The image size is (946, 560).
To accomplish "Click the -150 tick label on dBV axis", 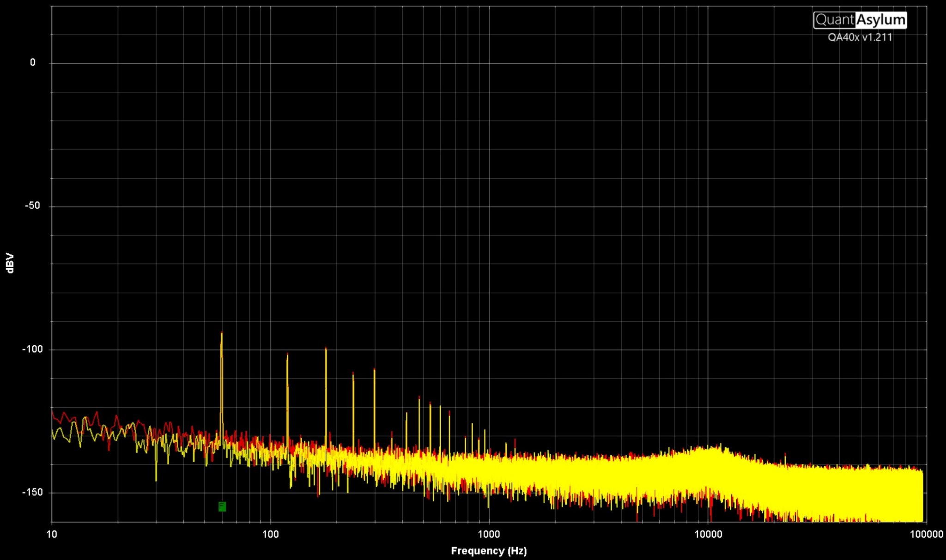I will (x=32, y=492).
